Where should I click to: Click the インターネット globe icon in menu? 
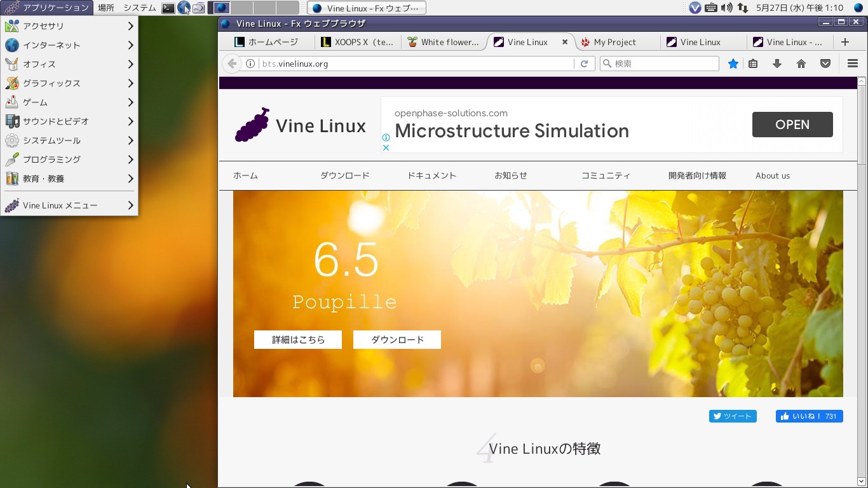pyautogui.click(x=12, y=45)
